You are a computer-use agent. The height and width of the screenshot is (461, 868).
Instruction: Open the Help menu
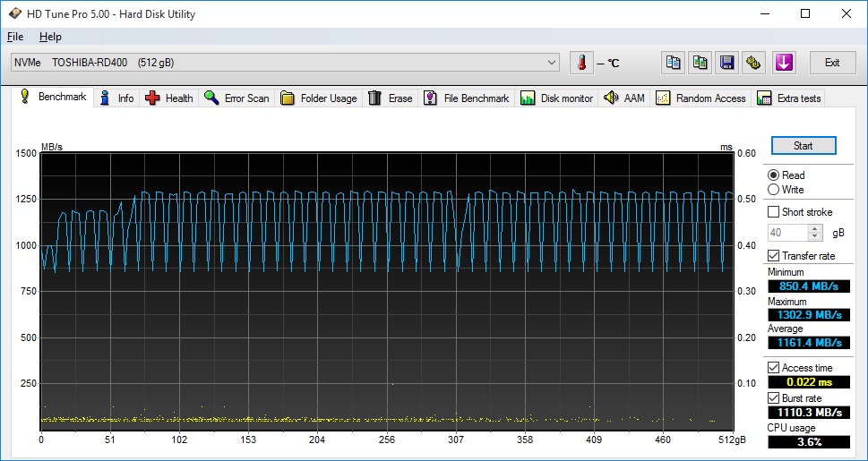tap(50, 37)
